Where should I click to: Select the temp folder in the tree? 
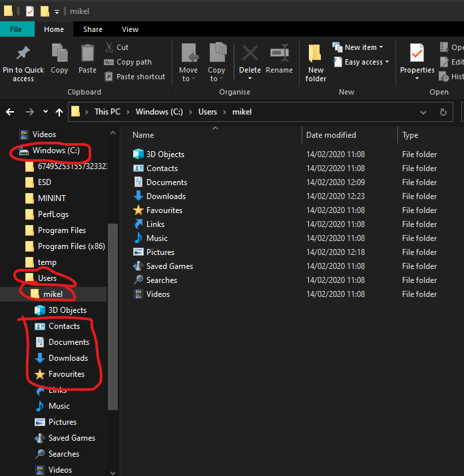click(x=41, y=262)
